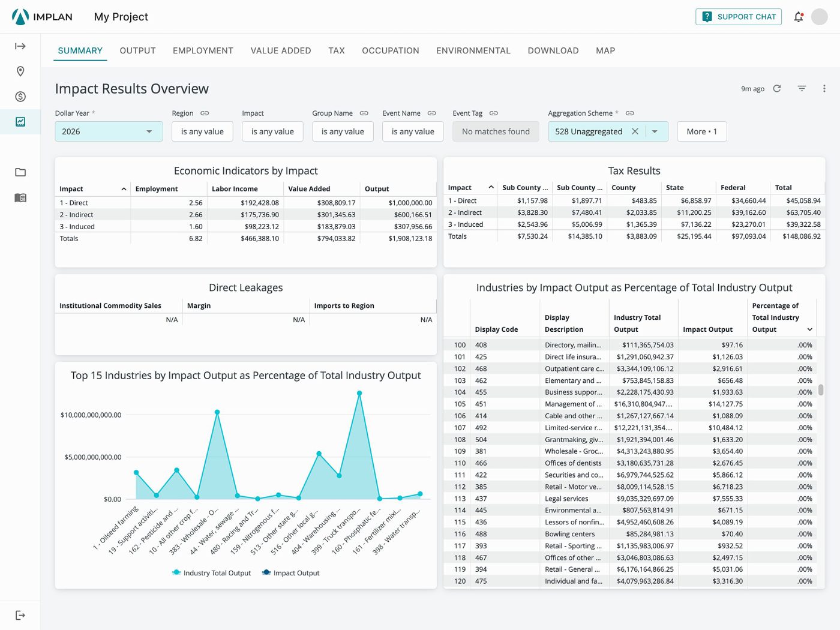Open the Dollar Year 2026 dropdown
The height and width of the screenshot is (630, 840).
pyautogui.click(x=109, y=131)
